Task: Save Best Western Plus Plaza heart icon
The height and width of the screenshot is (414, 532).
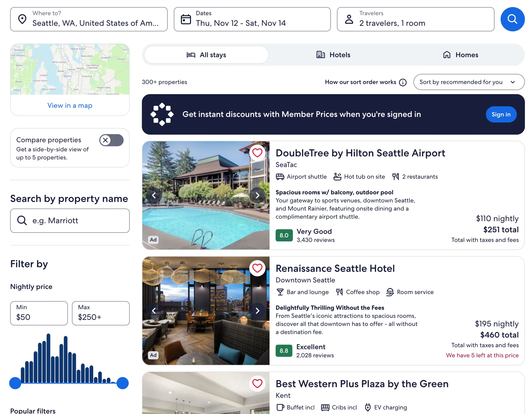Action: (x=257, y=383)
